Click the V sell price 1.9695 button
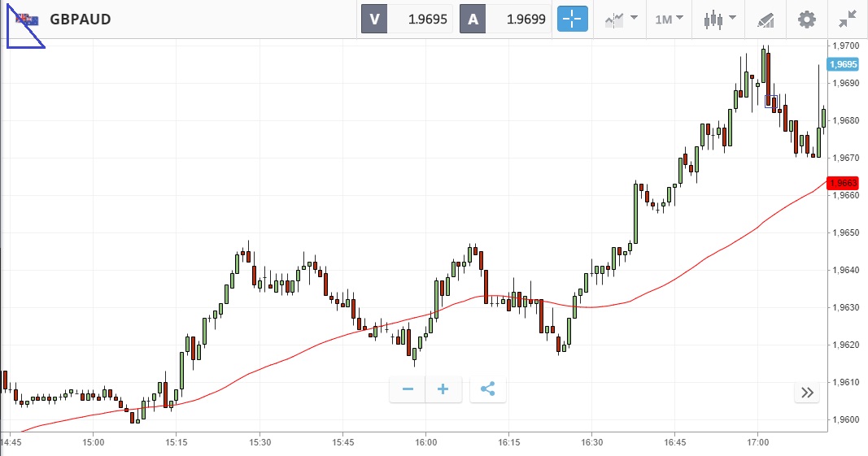Screen dimensions: 868x456 click(x=407, y=19)
